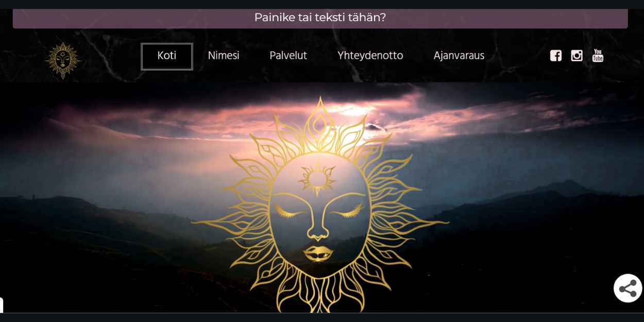Open the Ajanvaraus booking page
This screenshot has height=322, width=644.
[459, 56]
